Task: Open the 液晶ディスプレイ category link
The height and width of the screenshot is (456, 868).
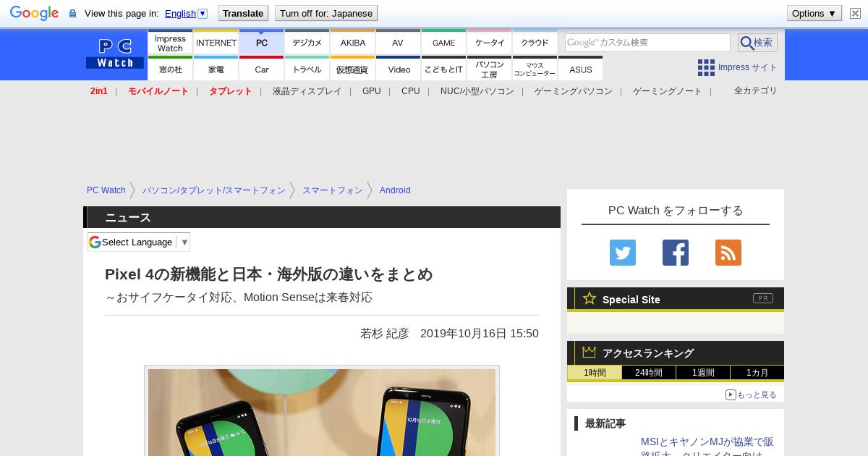Action: point(307,91)
